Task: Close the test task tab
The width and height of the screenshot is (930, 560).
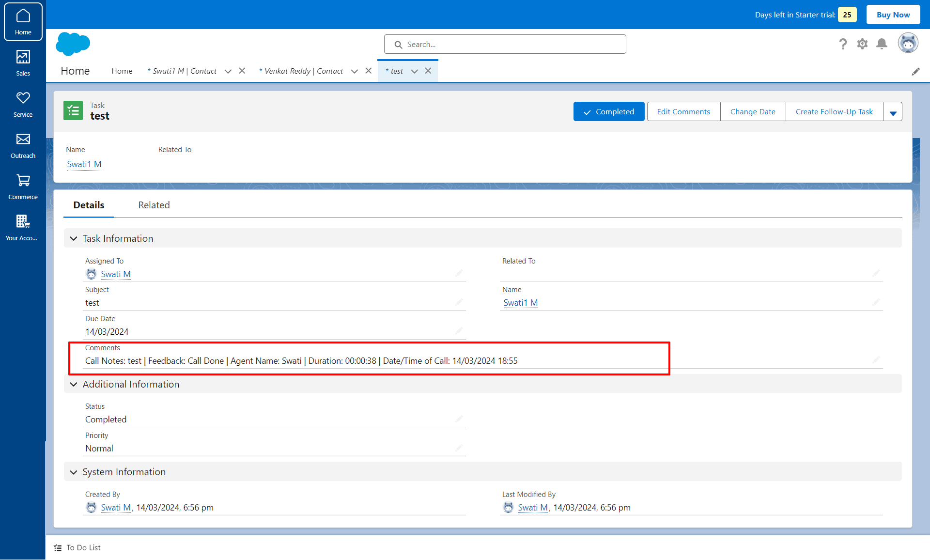Action: tap(428, 71)
